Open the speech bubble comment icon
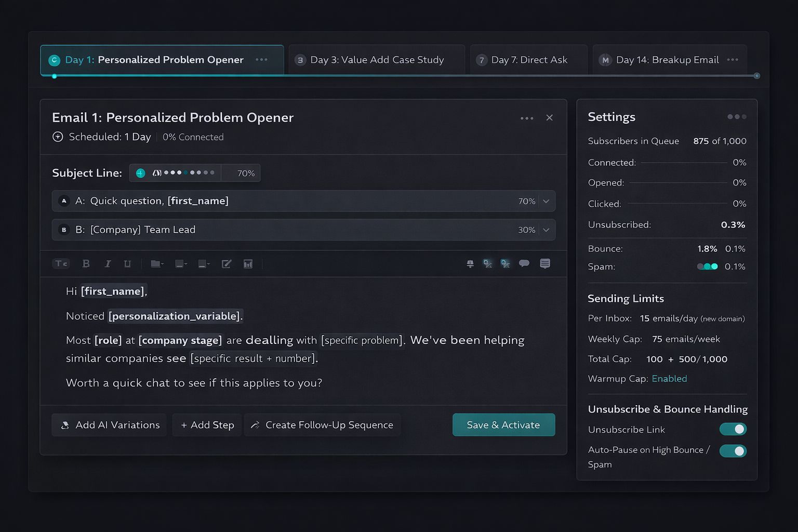 tap(524, 263)
